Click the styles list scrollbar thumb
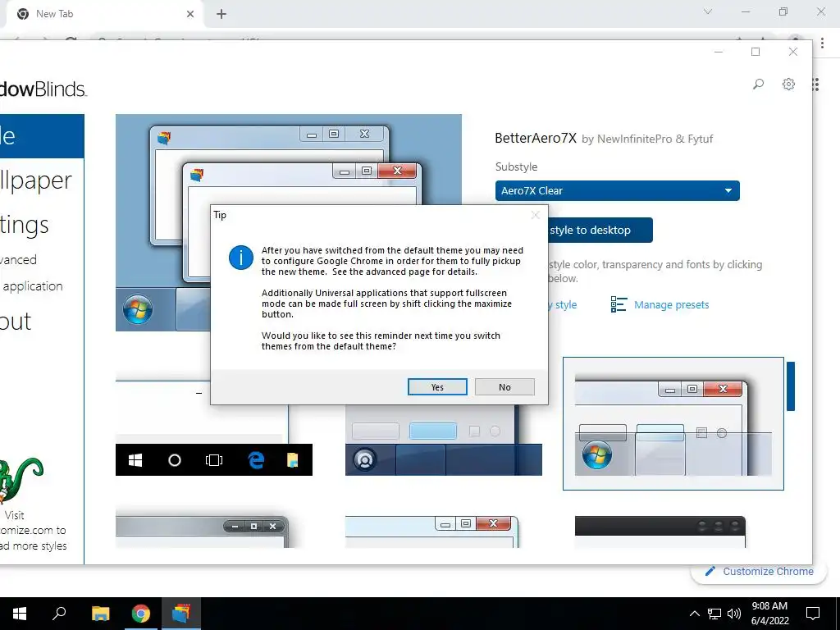 (791, 386)
